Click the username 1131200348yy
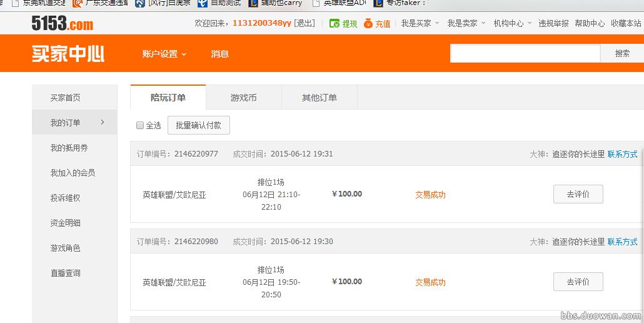 (262, 23)
